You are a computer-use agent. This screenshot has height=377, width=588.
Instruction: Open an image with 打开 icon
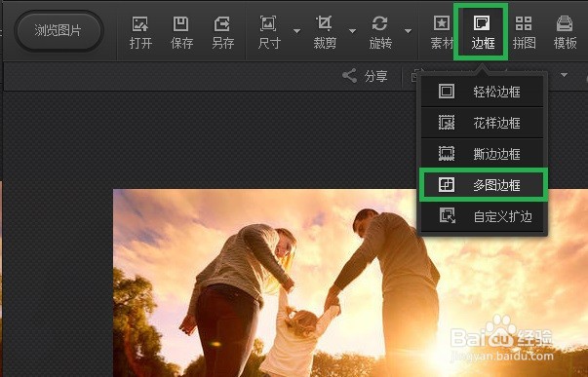[140, 33]
